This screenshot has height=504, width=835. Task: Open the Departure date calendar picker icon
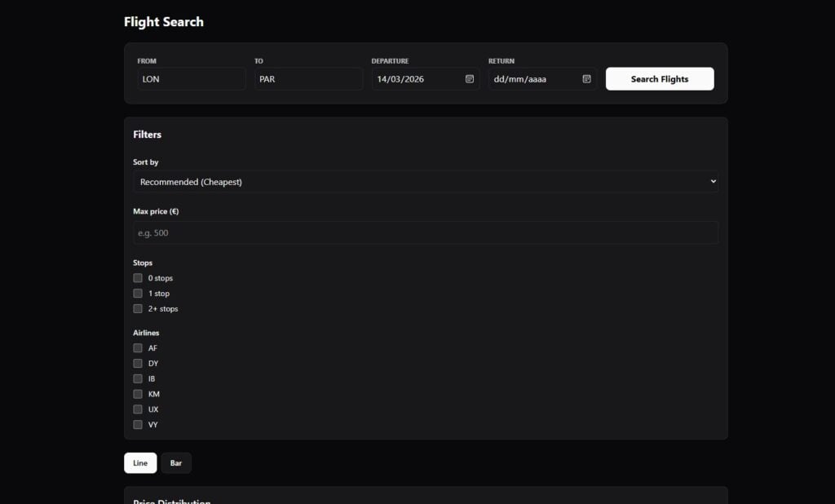tap(469, 79)
